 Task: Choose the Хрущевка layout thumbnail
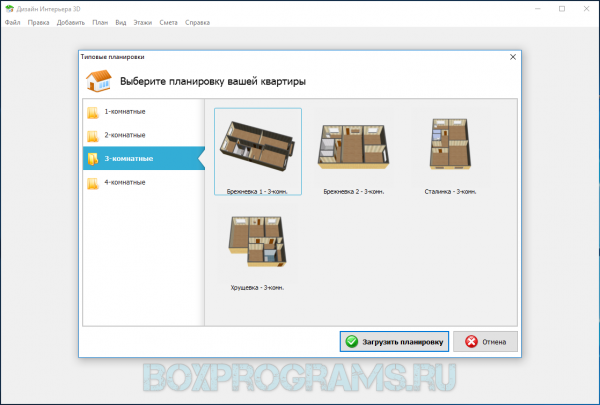click(258, 241)
